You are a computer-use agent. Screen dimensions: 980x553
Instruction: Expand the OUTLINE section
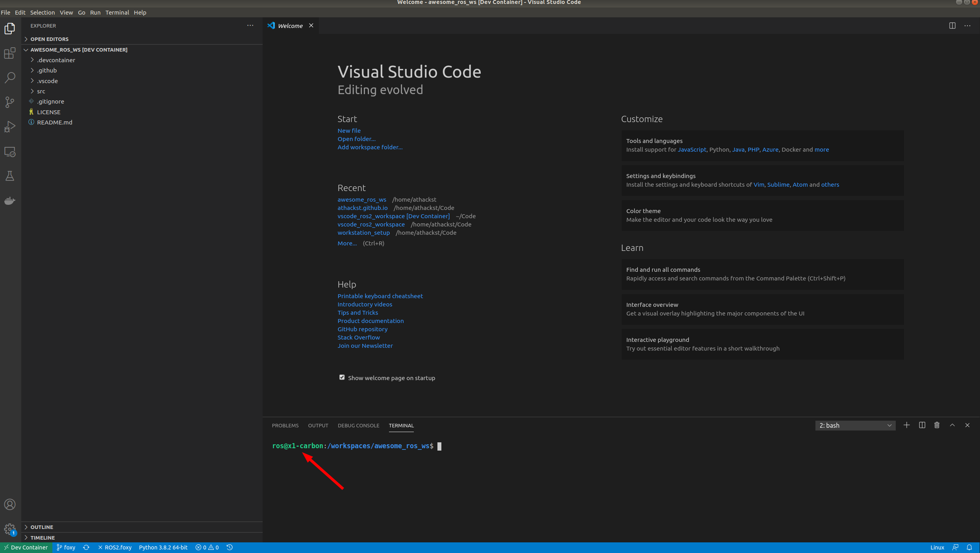click(x=42, y=527)
